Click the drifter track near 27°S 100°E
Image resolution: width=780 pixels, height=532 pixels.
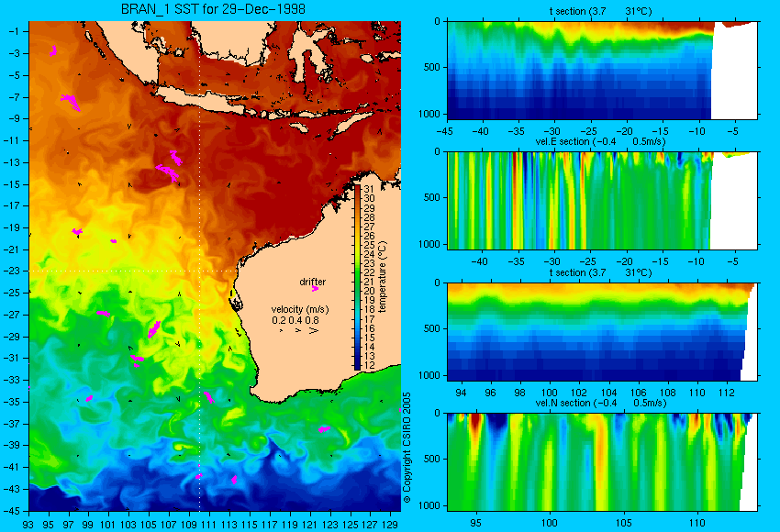[103, 313]
